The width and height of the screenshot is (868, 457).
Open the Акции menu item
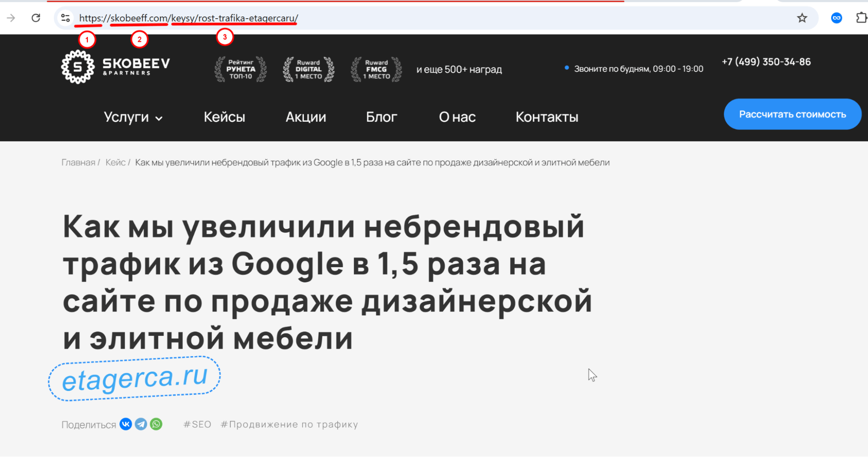pyautogui.click(x=306, y=117)
